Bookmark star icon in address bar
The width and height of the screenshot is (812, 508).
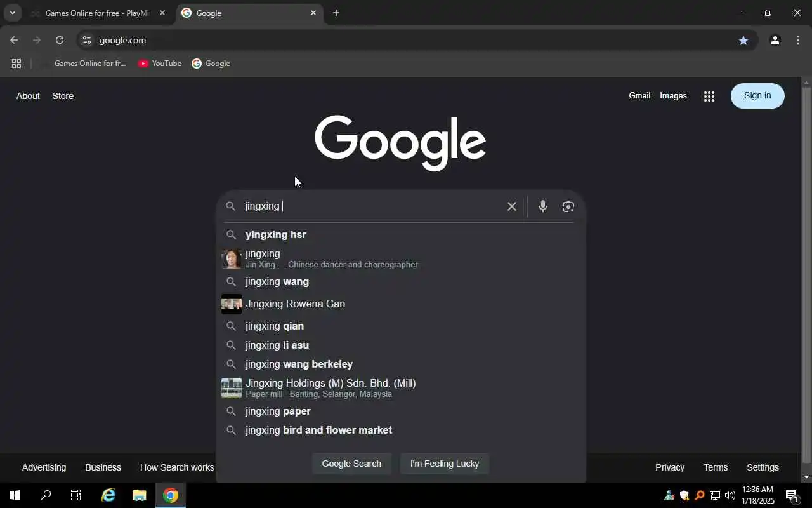(x=743, y=40)
